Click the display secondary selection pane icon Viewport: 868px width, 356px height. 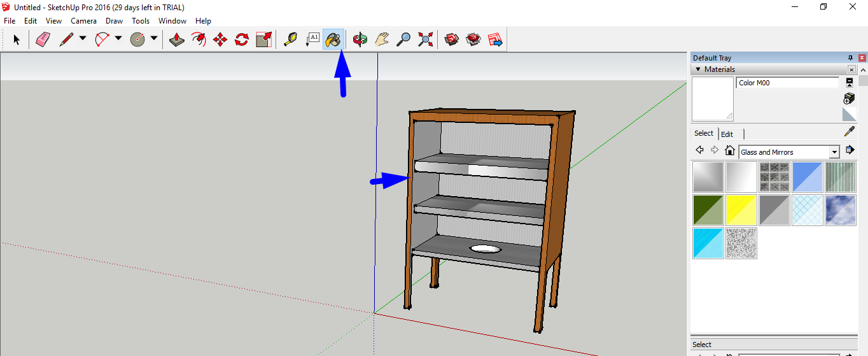pos(849,83)
